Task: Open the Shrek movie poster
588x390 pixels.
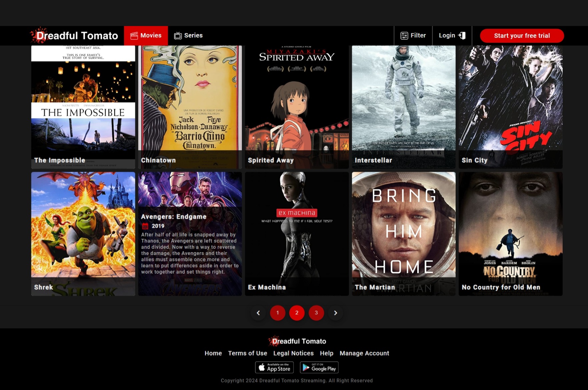Action: coord(83,234)
